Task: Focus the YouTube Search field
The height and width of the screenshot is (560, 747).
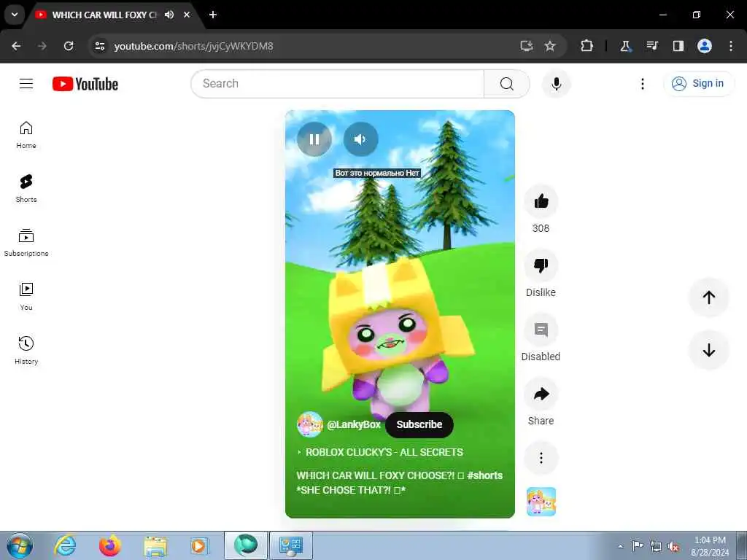Action: click(337, 84)
